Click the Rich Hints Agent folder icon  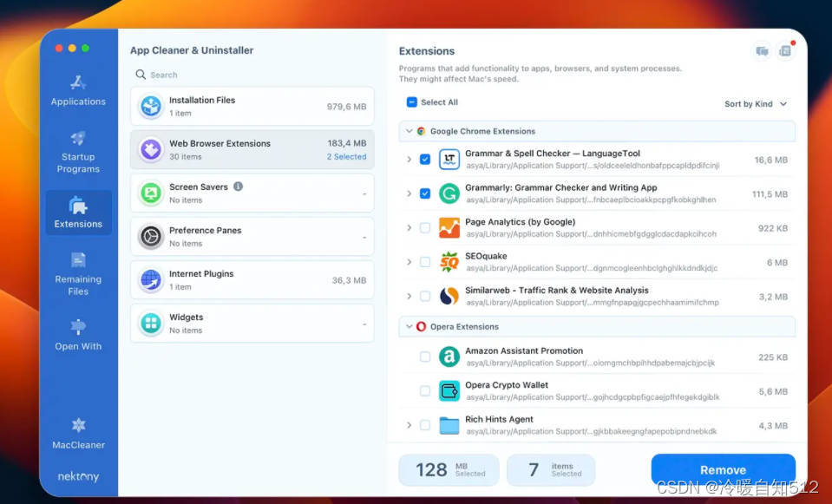449,425
